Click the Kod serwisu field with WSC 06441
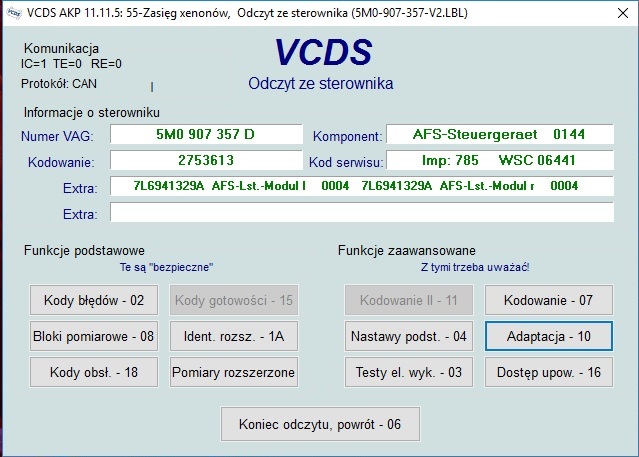This screenshot has width=639, height=457. pyautogui.click(x=500, y=160)
